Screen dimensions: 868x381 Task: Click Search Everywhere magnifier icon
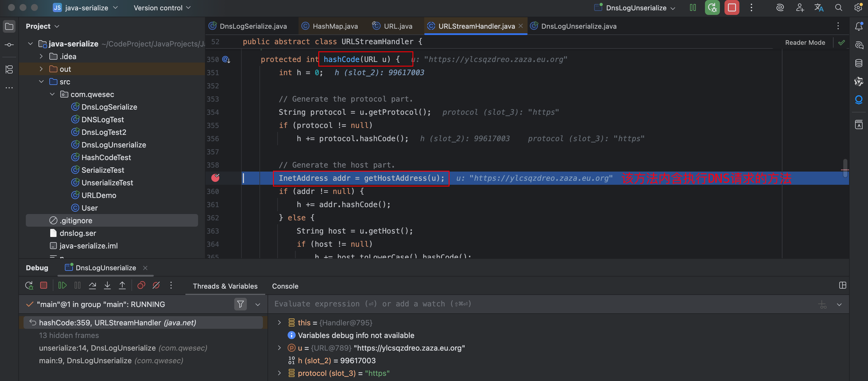click(839, 8)
